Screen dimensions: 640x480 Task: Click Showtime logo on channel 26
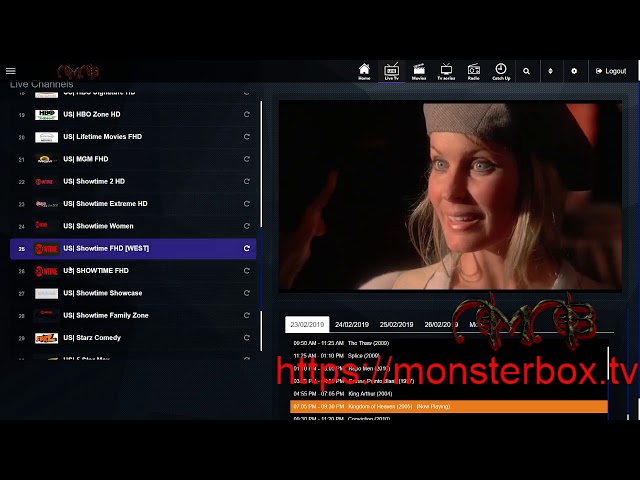pyautogui.click(x=46, y=271)
